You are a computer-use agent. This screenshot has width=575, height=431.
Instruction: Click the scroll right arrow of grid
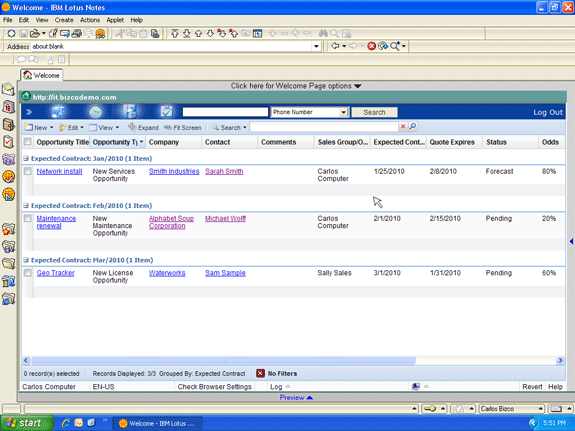[x=560, y=360]
